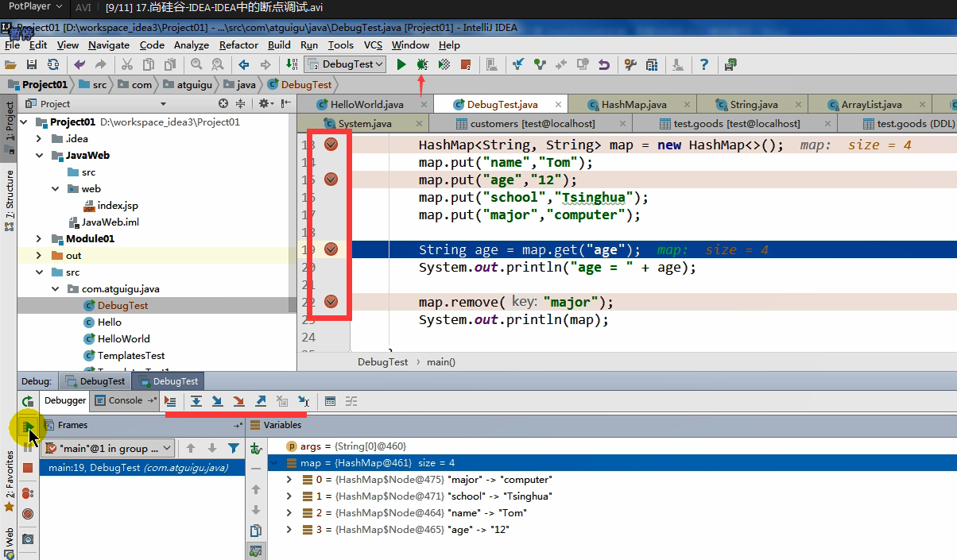
Task: Open the main thread selector dropdown
Action: [107, 448]
